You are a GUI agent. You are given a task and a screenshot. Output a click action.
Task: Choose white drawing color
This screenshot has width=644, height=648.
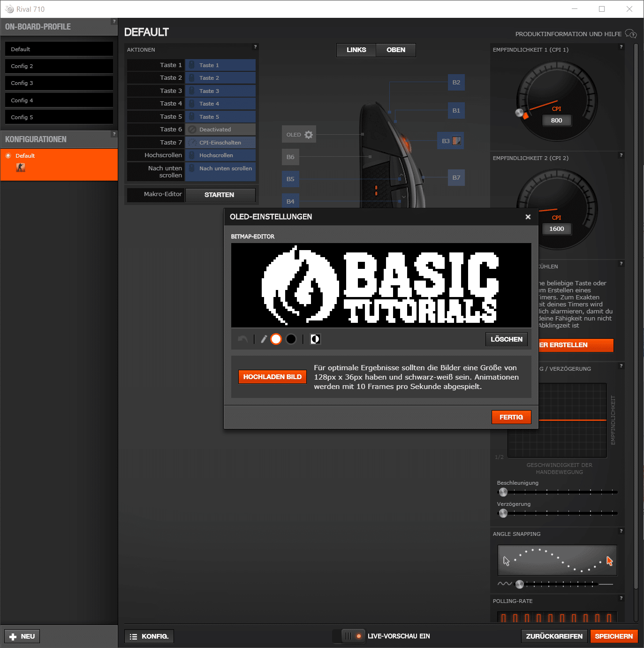tap(276, 339)
